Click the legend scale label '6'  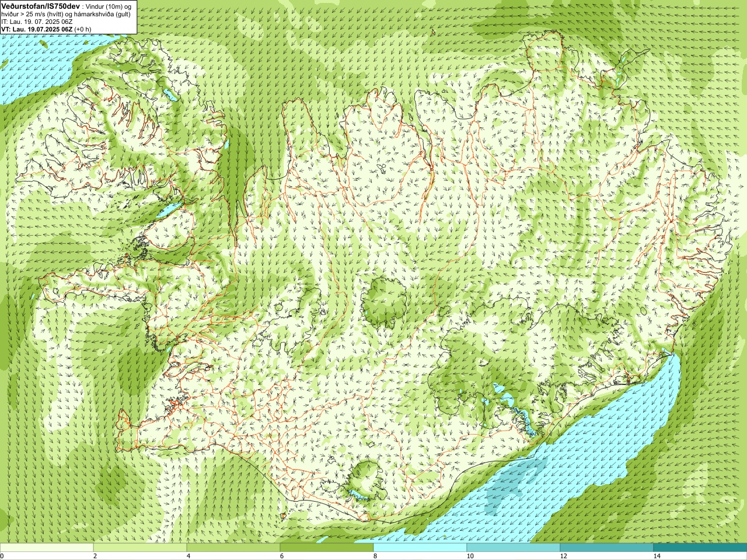pos(281,556)
